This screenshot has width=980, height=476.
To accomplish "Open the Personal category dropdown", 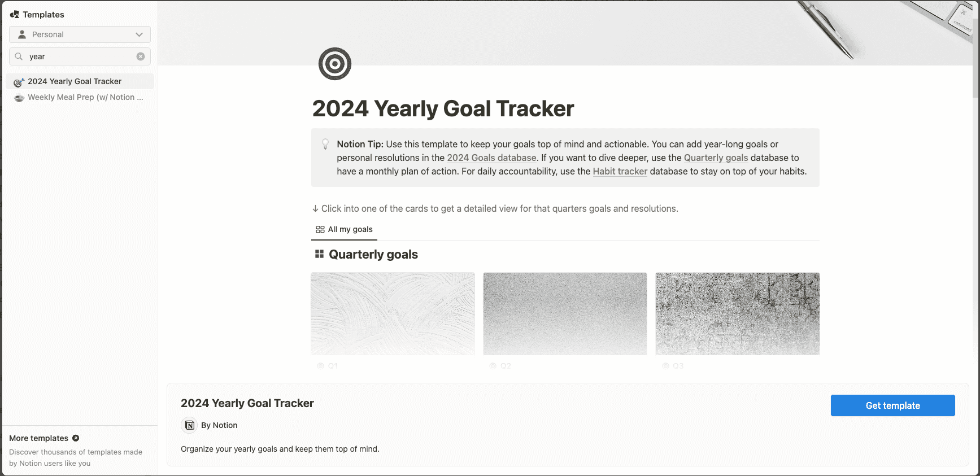I will pyautogui.click(x=80, y=34).
